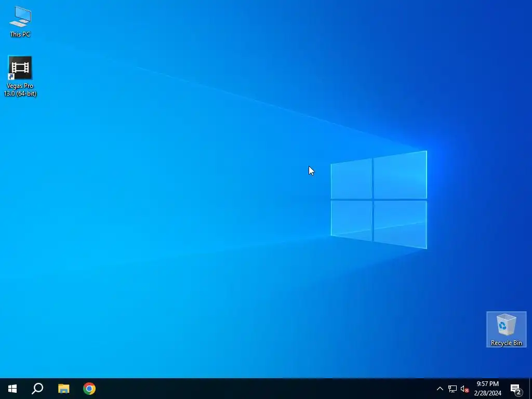Launch Google Chrome from taskbar
Screen dimensions: 532x399
89,389
